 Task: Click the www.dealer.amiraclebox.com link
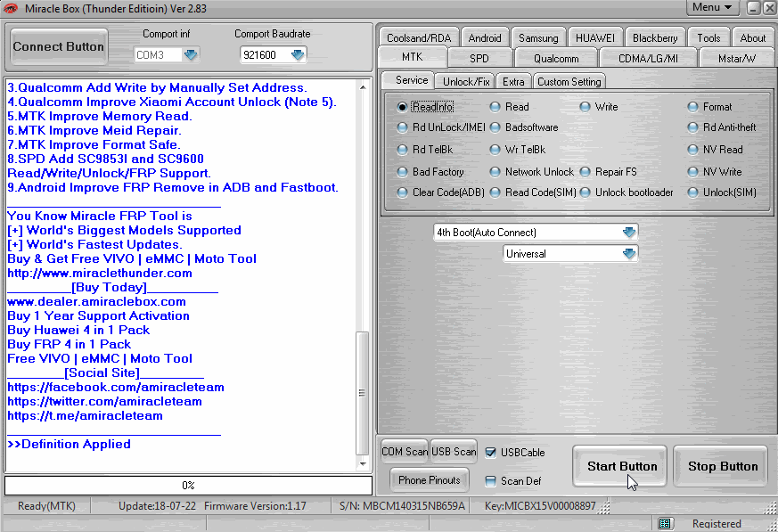pyautogui.click(x=97, y=301)
